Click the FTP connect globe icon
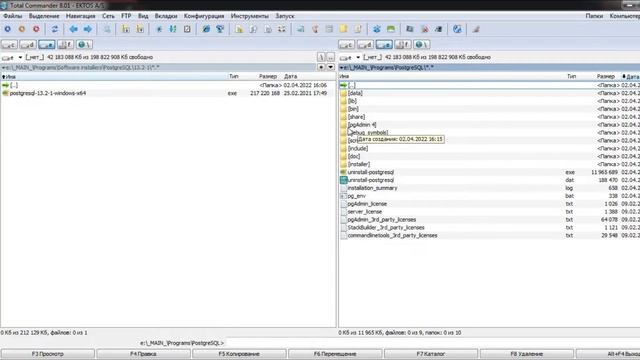This screenshot has height=360, width=640. point(206,29)
